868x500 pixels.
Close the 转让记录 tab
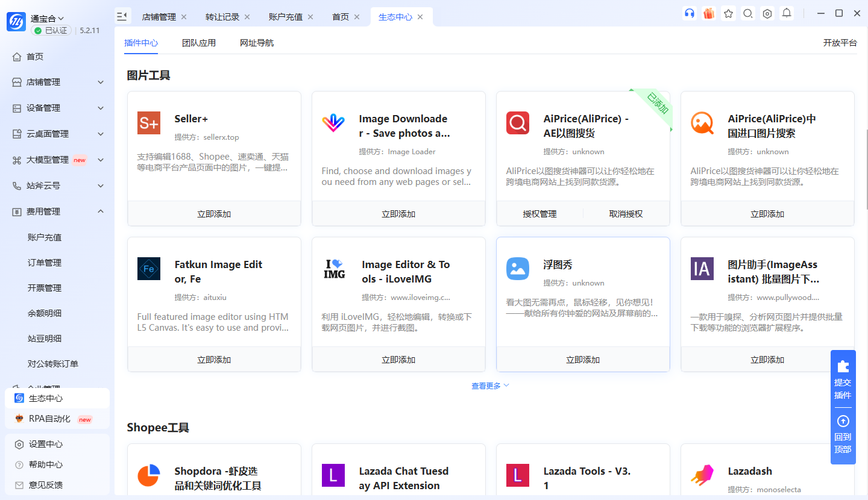(247, 17)
